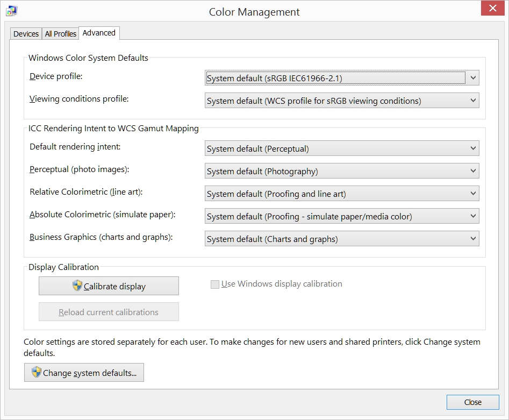The width and height of the screenshot is (509, 420).
Task: Click the Close button at bottom
Action: [472, 402]
